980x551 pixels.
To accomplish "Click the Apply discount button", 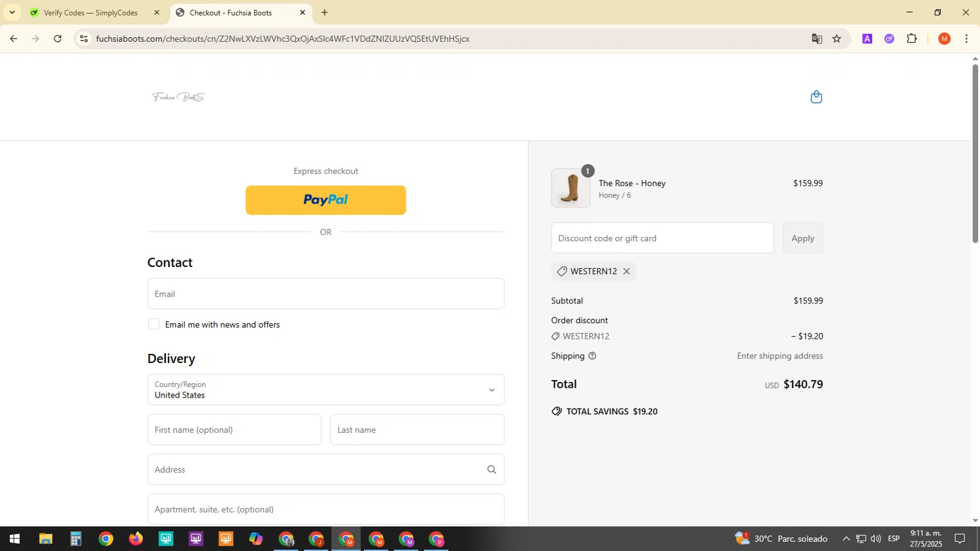I will click(x=803, y=238).
